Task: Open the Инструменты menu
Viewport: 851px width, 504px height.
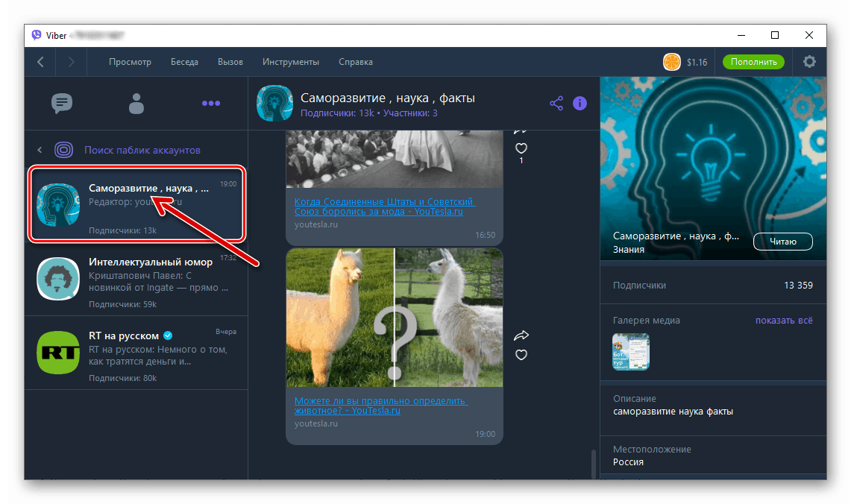Action: 291,62
